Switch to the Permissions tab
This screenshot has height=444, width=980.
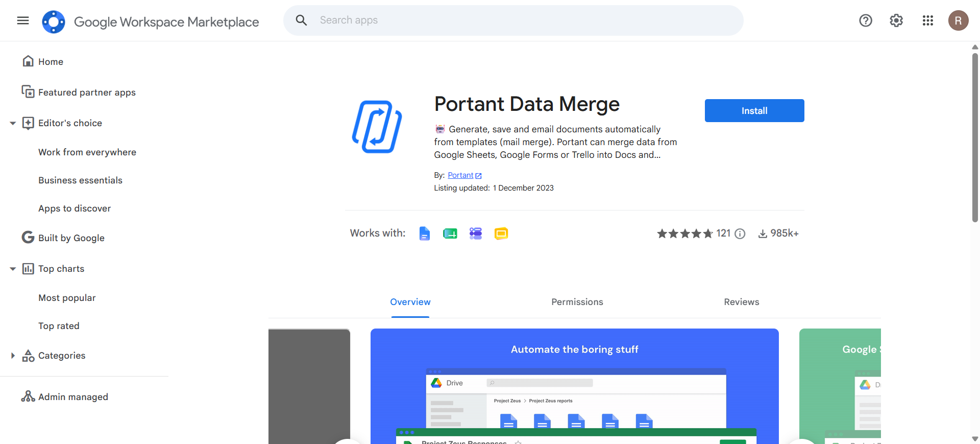point(577,302)
